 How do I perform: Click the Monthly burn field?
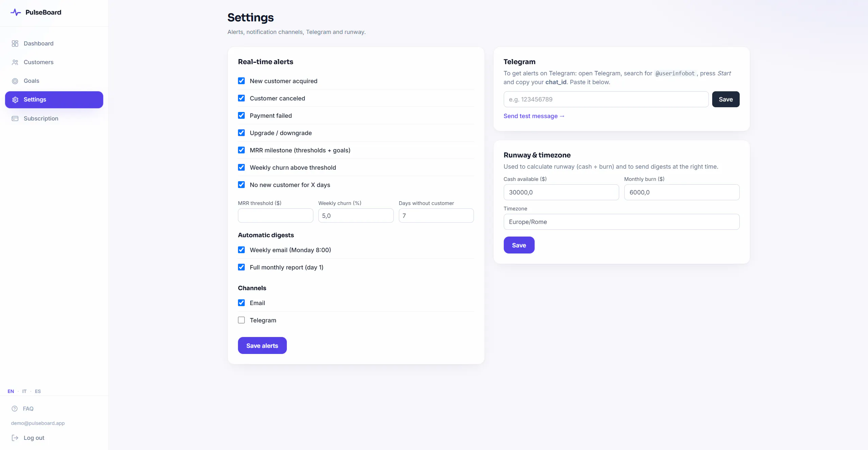click(682, 192)
